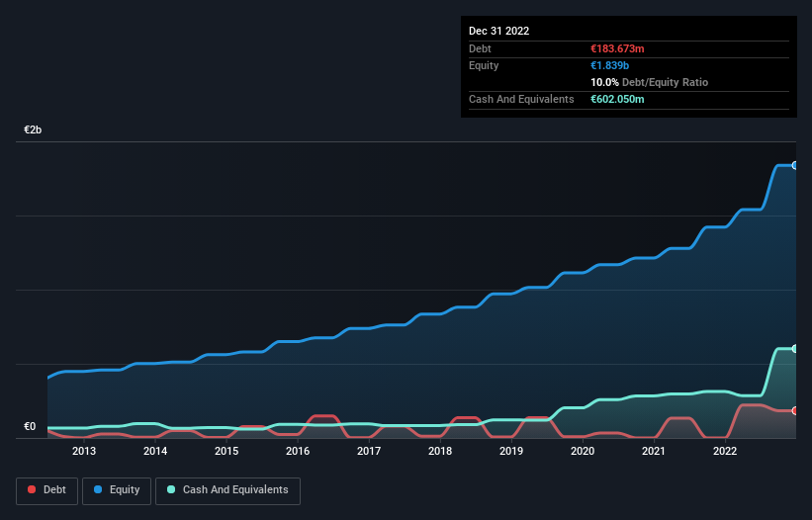The height and width of the screenshot is (520, 812).
Task: Click the 2015 x-axis label
Action: click(x=226, y=451)
